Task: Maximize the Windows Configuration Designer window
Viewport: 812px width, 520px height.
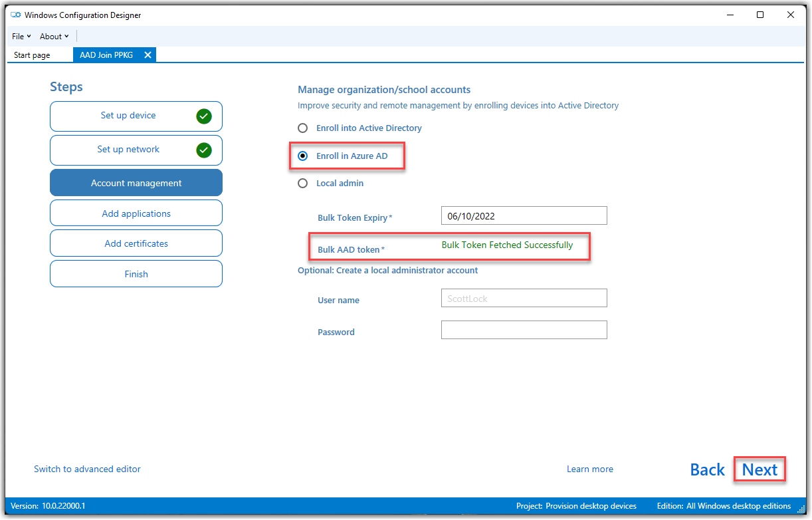Action: coord(760,15)
